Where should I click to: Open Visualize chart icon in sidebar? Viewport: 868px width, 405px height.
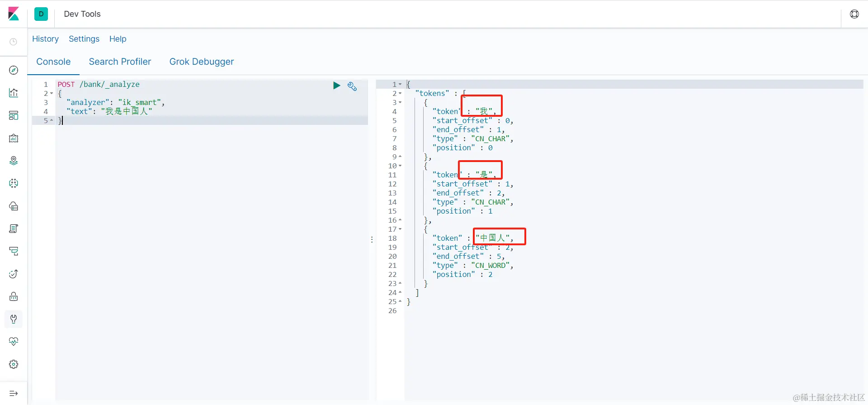click(14, 93)
